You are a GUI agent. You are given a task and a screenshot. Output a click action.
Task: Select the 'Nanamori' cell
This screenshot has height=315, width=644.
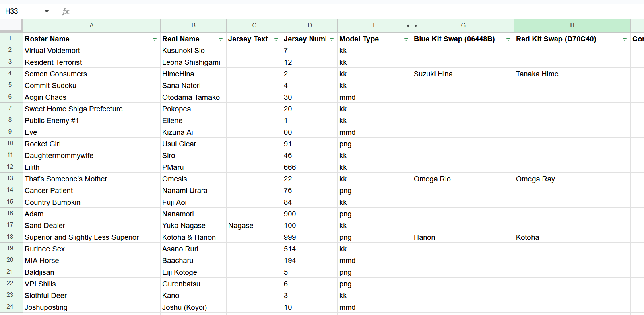(x=194, y=214)
